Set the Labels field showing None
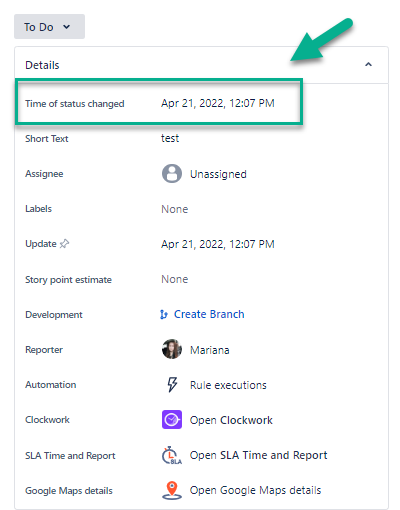Viewport: 400px width, 510px height. pyautogui.click(x=175, y=209)
